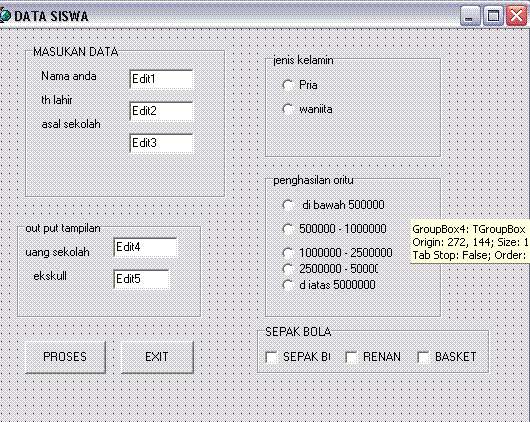Close the DATA SISWA form window
The height and width of the screenshot is (422, 530).
516,16
